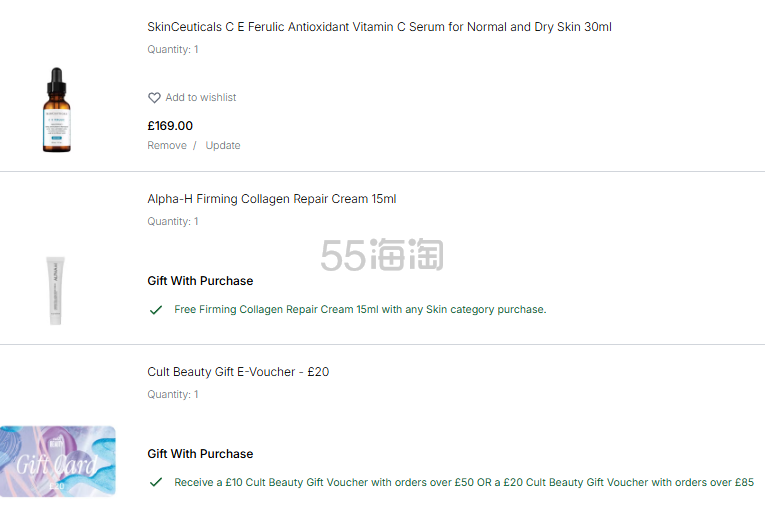
Task: Click the SkinCeuticals serum bottle thumbnail
Action: click(57, 110)
